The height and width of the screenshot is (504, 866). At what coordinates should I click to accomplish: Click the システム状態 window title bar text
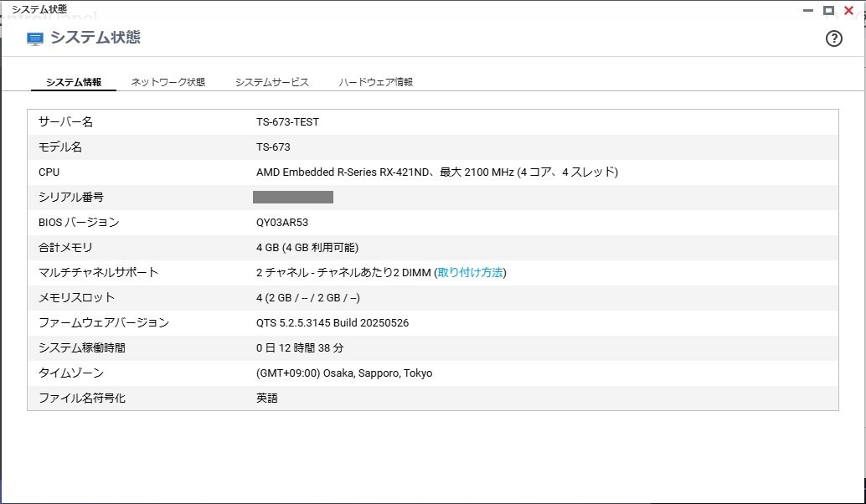(x=39, y=9)
